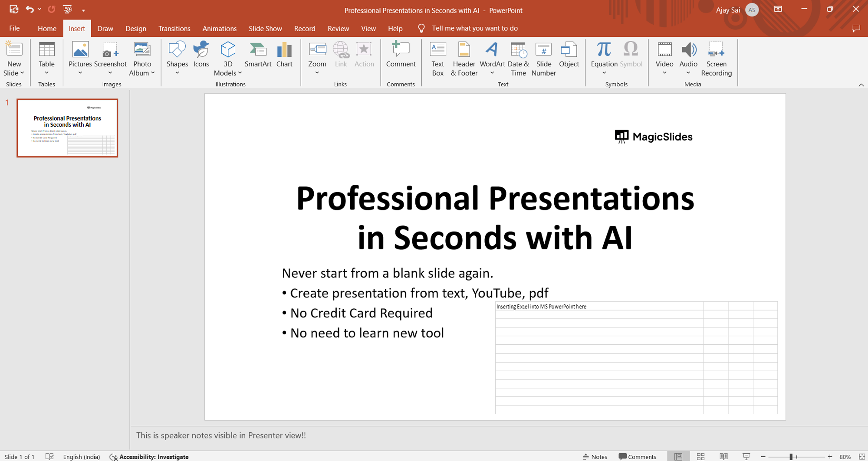
Task: Open the Draw tab
Action: coord(105,28)
